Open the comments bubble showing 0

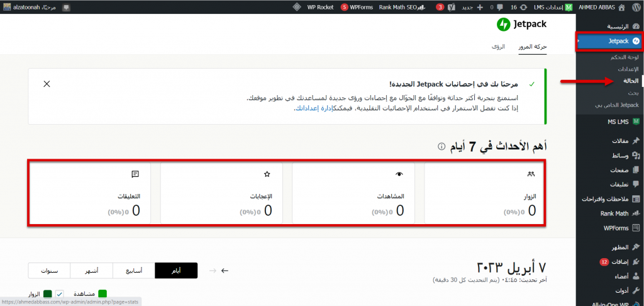[x=497, y=7]
